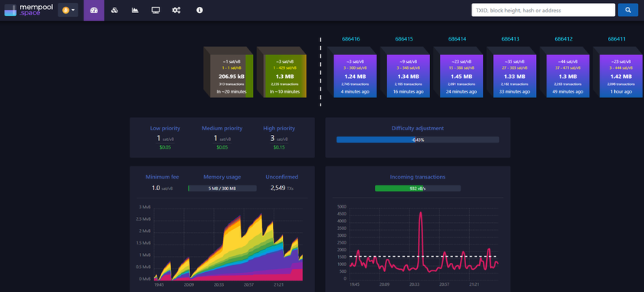Open the graphs area-chart icon
Image resolution: width=644 pixels, height=292 pixels.
(x=135, y=10)
